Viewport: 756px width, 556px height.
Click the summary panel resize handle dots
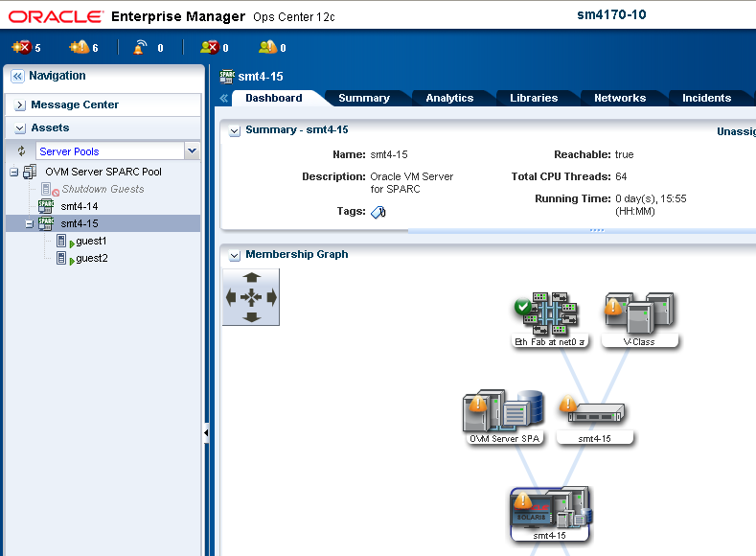[x=597, y=230]
